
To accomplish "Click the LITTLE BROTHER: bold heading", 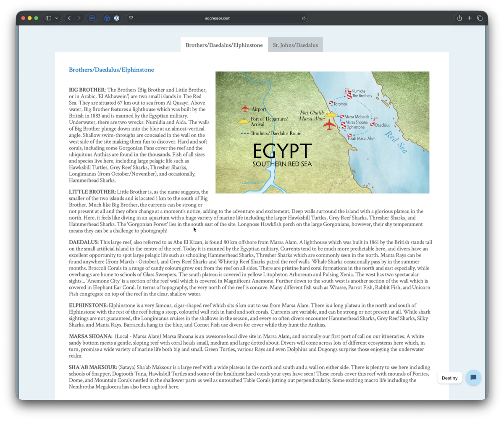I will (x=92, y=192).
